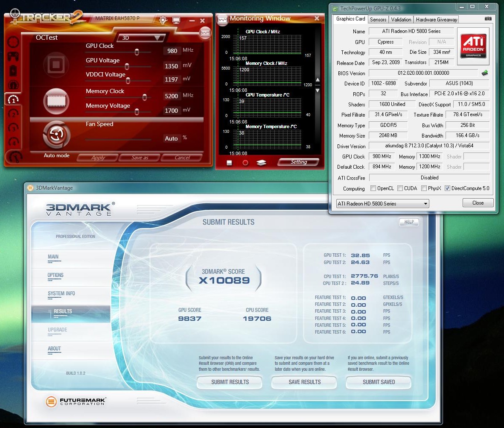The width and height of the screenshot is (504, 428).
Task: Click the memory chip icon in OCTest
Action: point(56,101)
